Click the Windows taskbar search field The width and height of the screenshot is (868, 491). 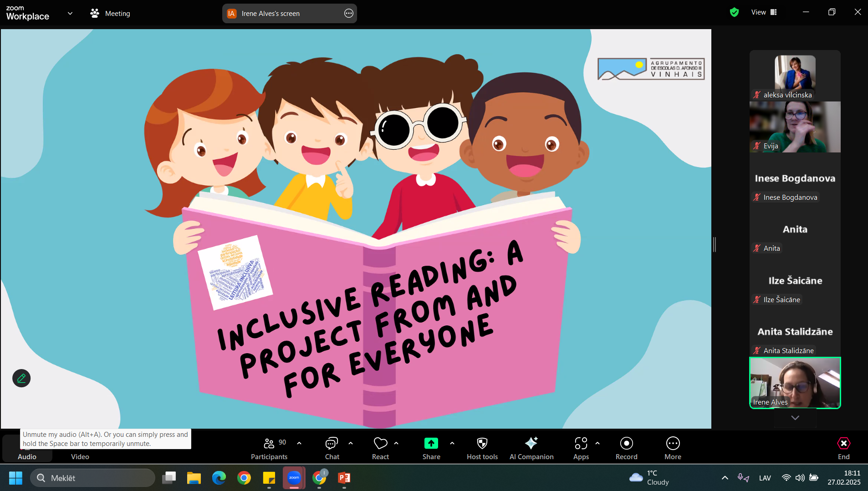[93, 478]
